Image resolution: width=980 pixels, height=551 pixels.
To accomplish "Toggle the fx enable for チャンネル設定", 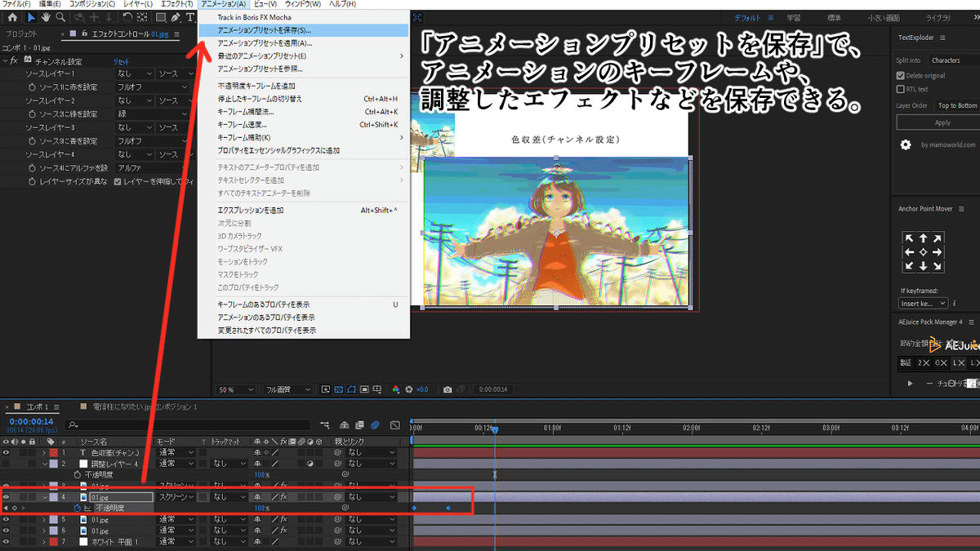I will 16,61.
